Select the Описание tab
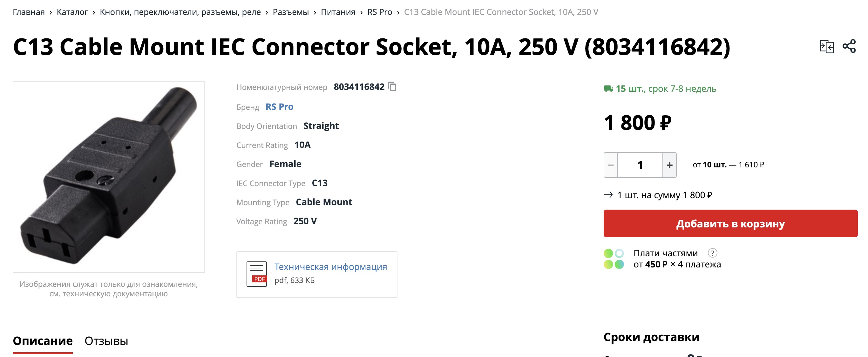Image resolution: width=868 pixels, height=357 pixels. (x=43, y=341)
